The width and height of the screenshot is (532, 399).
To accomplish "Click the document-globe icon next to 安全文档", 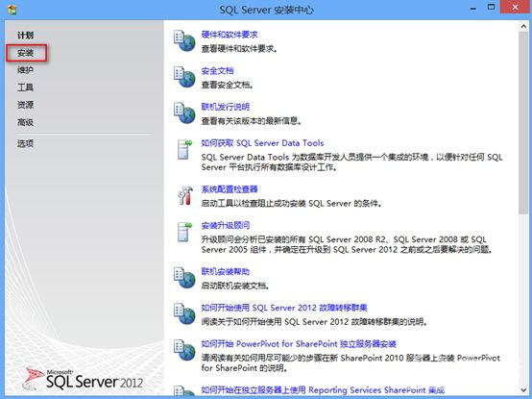I will 184,77.
